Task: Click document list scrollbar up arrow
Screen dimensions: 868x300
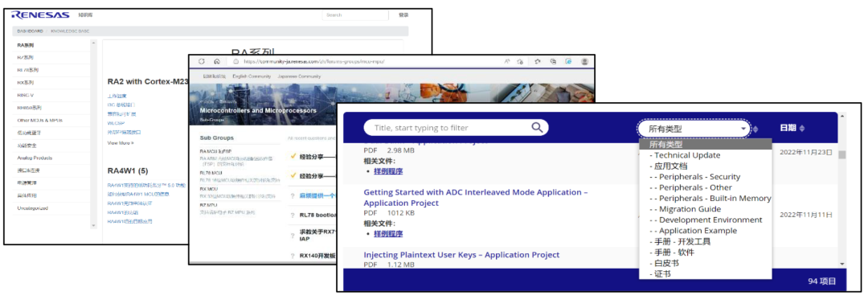Action: pyautogui.click(x=842, y=117)
